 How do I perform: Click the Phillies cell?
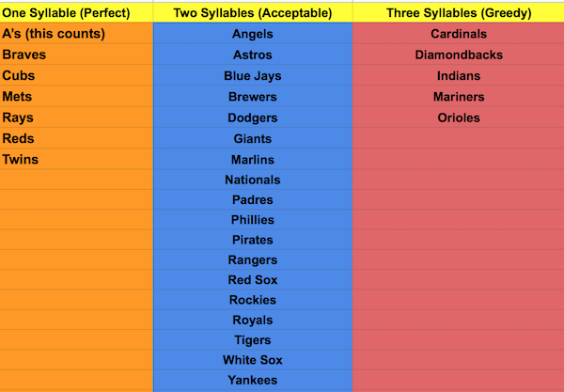[253, 220]
